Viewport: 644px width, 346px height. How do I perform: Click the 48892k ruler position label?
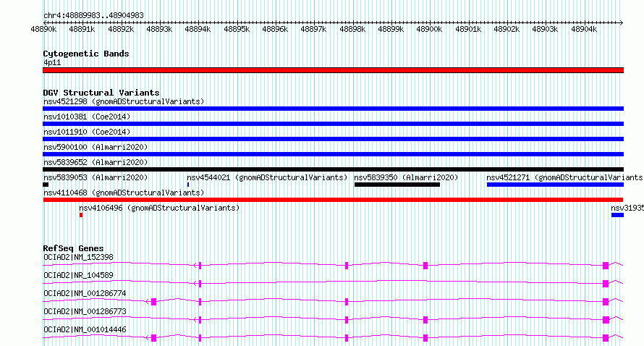pyautogui.click(x=121, y=30)
